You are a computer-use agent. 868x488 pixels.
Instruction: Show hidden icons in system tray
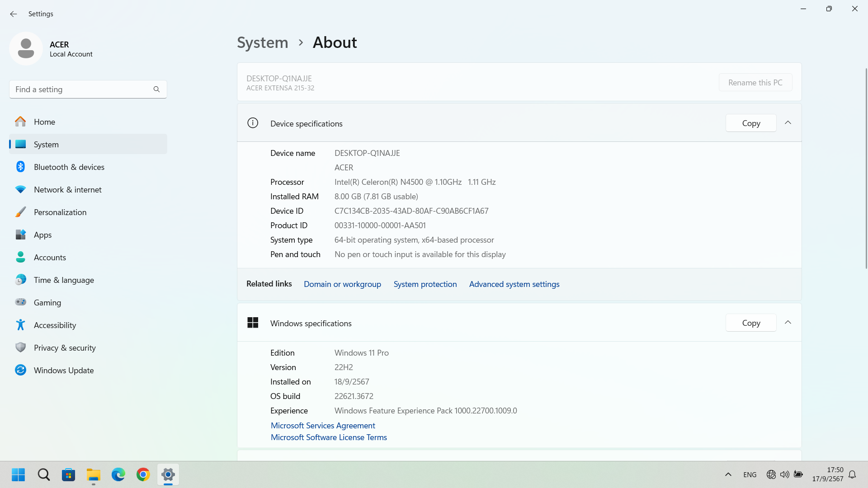tap(728, 474)
